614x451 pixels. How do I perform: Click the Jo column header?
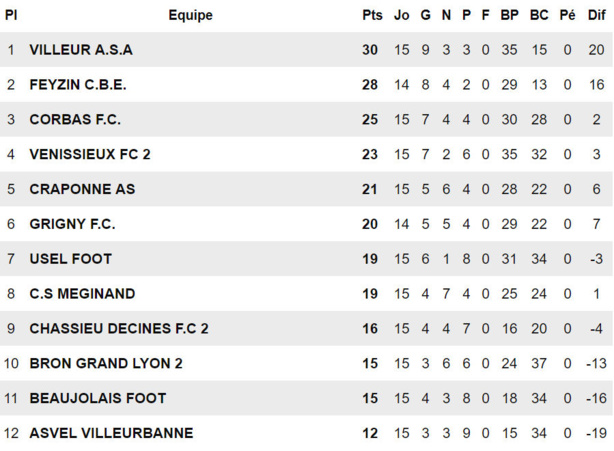pyautogui.click(x=402, y=15)
